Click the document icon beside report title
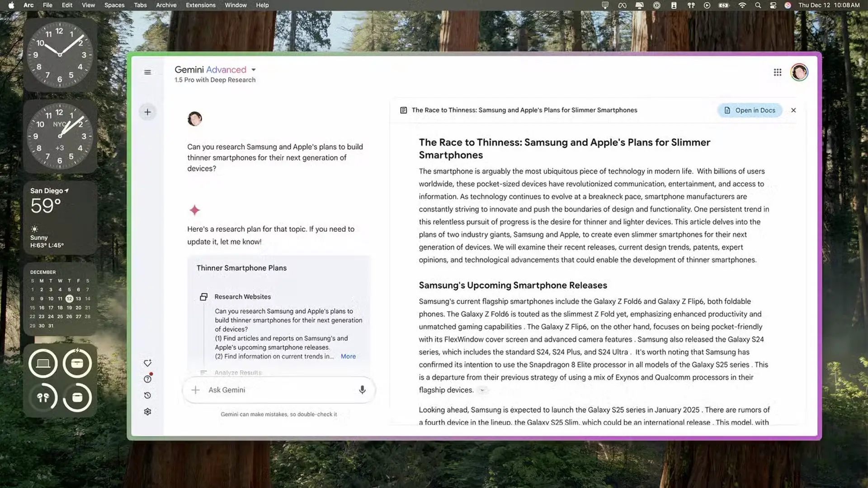Viewport: 868px width, 488px height. [x=404, y=110]
